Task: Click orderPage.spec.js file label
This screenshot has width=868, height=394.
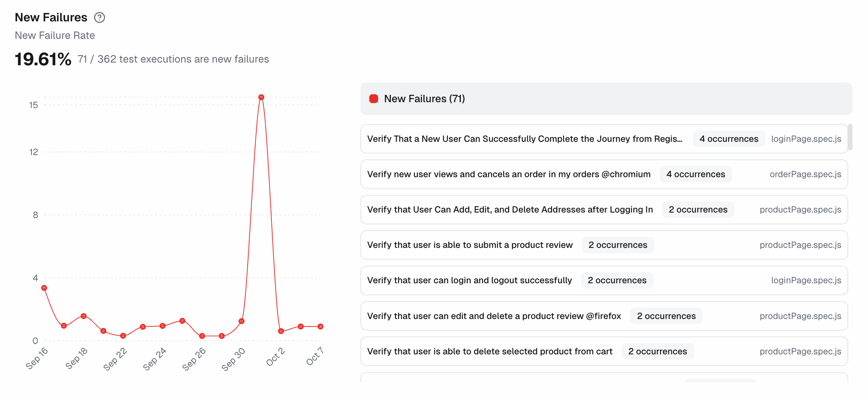Action: (x=805, y=174)
